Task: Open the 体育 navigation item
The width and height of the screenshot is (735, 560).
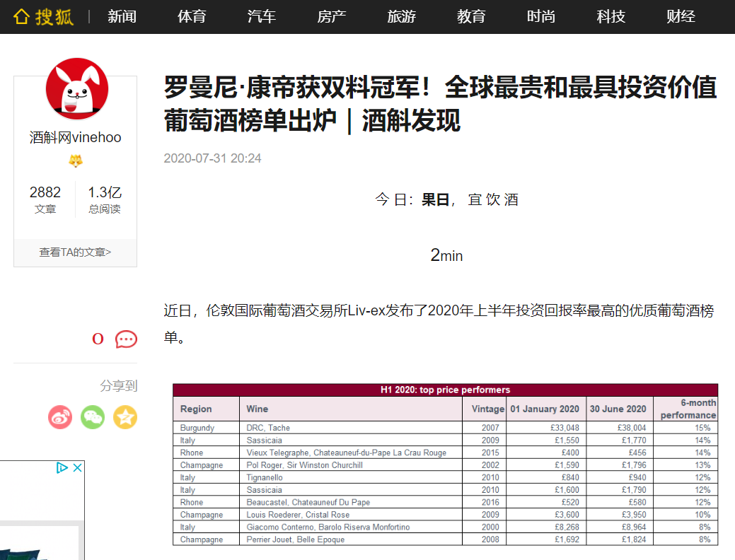Action: click(x=192, y=17)
